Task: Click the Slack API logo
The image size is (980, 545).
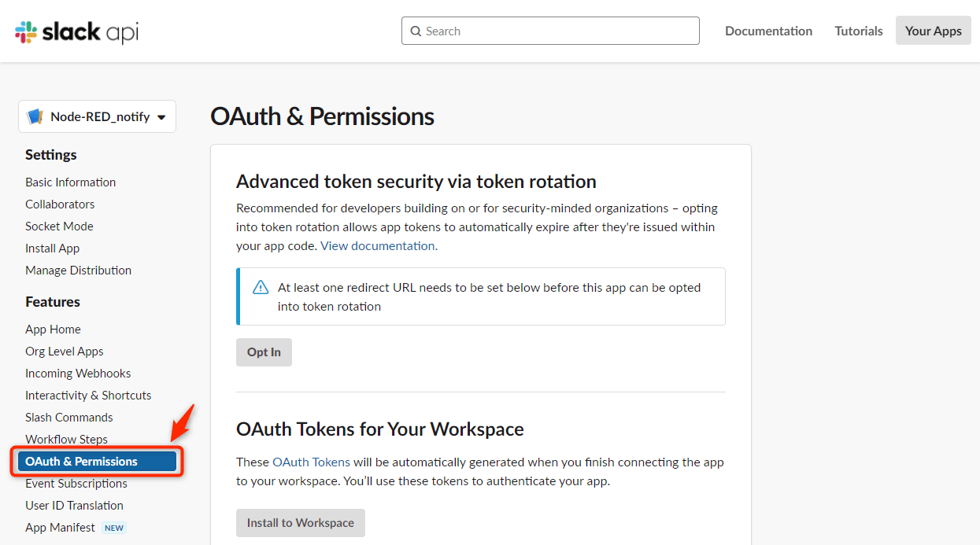Action: click(x=76, y=31)
